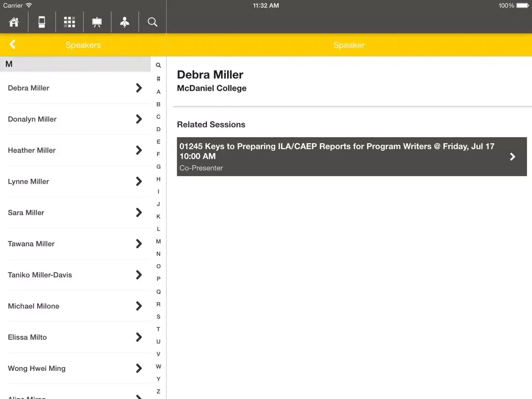Jump to letter E in index
This screenshot has width=532, height=399.
158,142
